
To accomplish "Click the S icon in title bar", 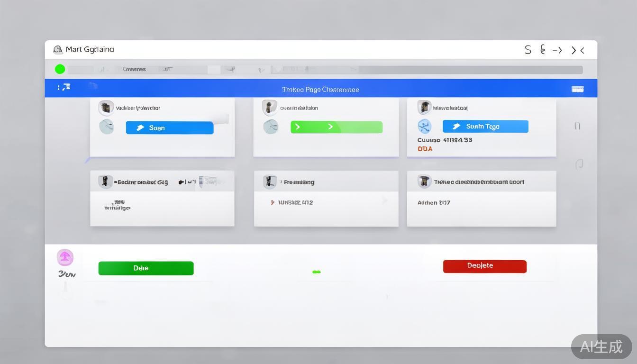I will tap(528, 50).
